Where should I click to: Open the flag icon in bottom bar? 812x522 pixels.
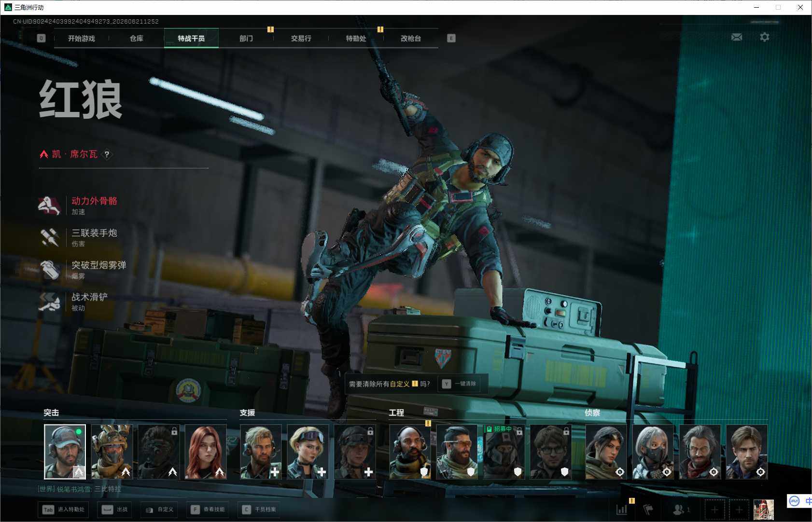[648, 509]
